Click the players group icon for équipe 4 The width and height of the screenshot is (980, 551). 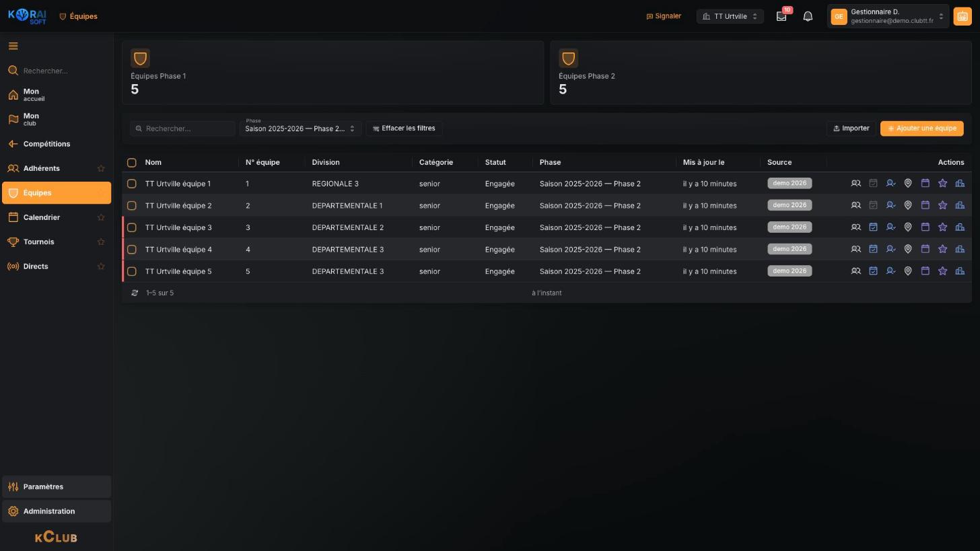pyautogui.click(x=855, y=250)
